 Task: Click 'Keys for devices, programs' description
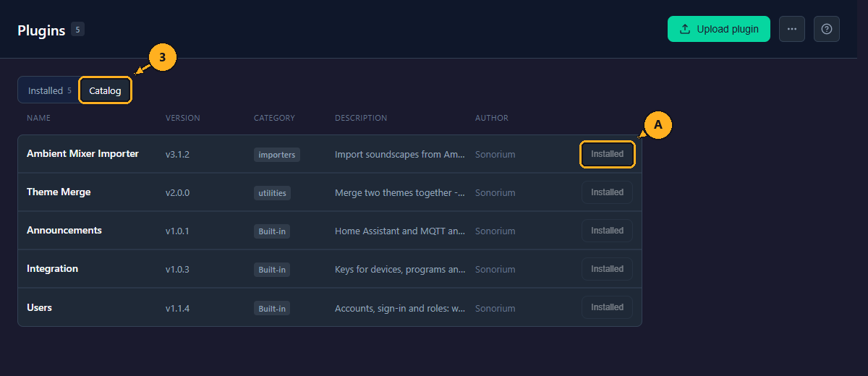click(400, 270)
